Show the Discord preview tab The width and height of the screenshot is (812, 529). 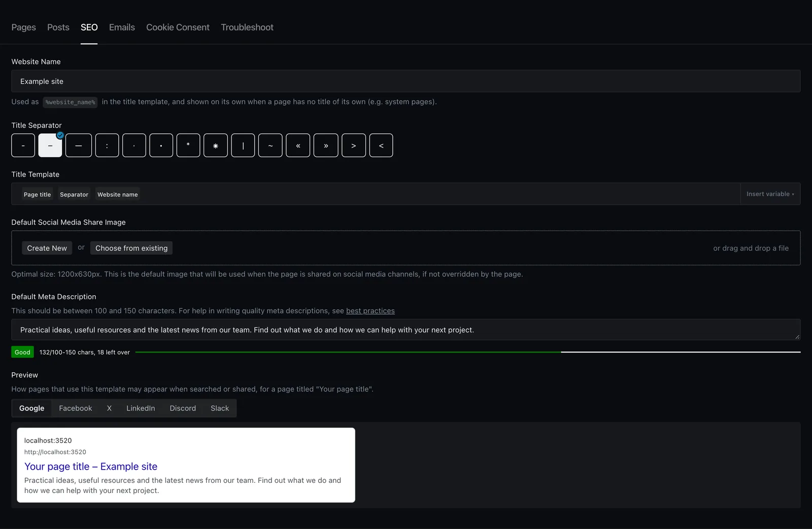(183, 408)
